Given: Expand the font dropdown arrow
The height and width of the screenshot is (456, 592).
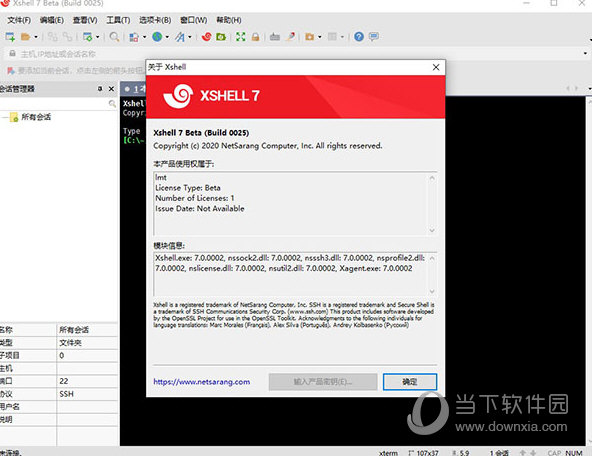Looking at the screenshot, I should pyautogui.click(x=190, y=37).
